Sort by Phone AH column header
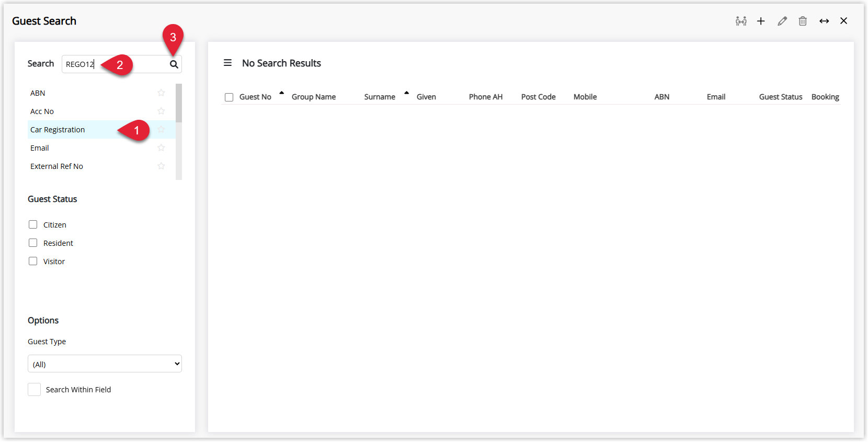The height and width of the screenshot is (442, 868). click(x=486, y=97)
